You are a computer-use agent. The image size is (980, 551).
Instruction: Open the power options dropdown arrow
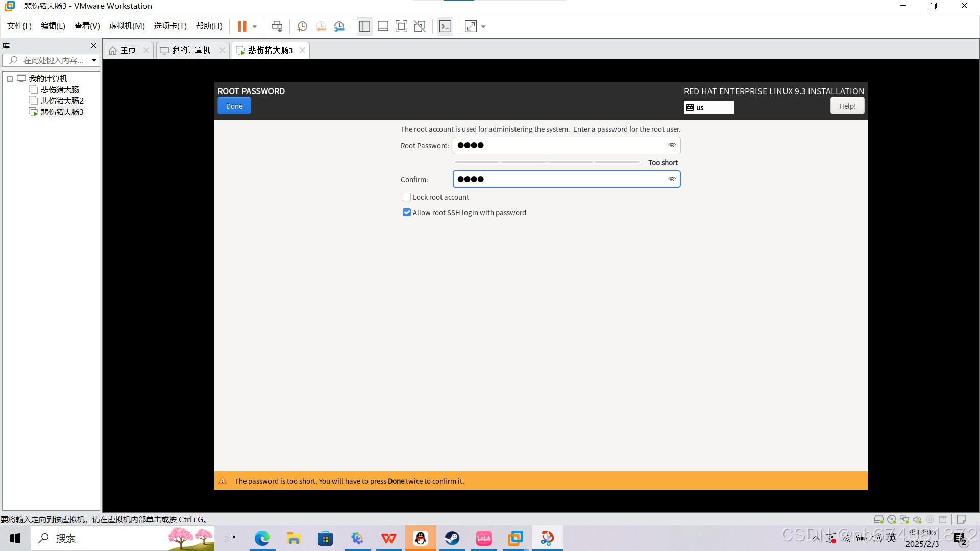[x=254, y=26]
